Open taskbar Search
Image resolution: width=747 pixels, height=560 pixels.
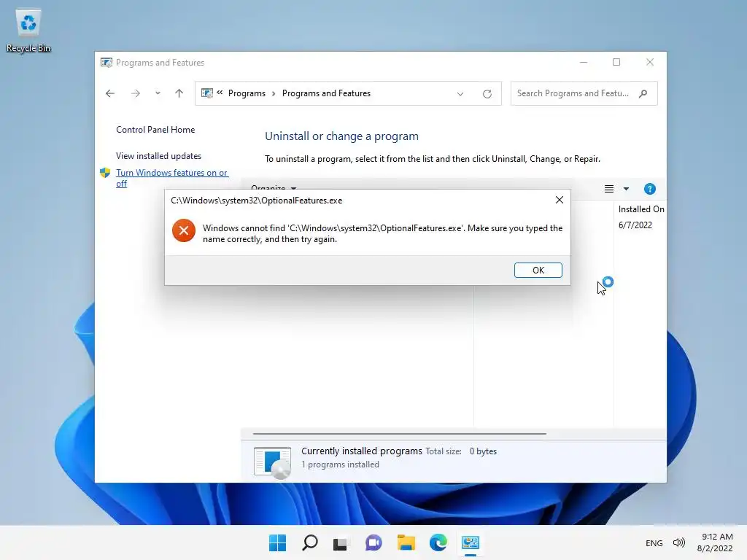pos(309,542)
